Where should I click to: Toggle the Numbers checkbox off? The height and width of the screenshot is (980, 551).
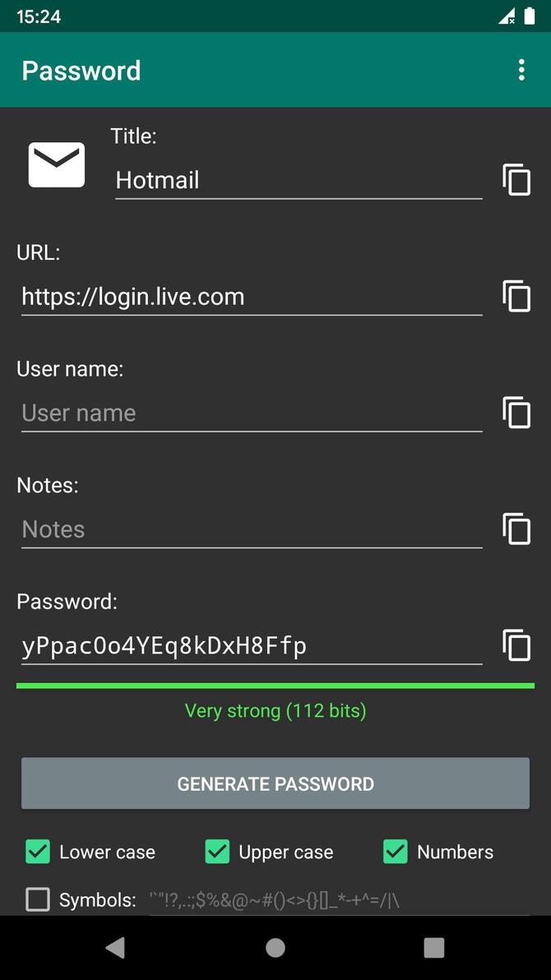tap(395, 852)
